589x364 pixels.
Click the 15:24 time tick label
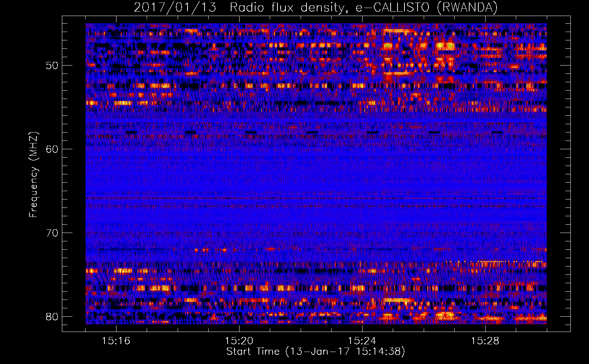pos(362,341)
